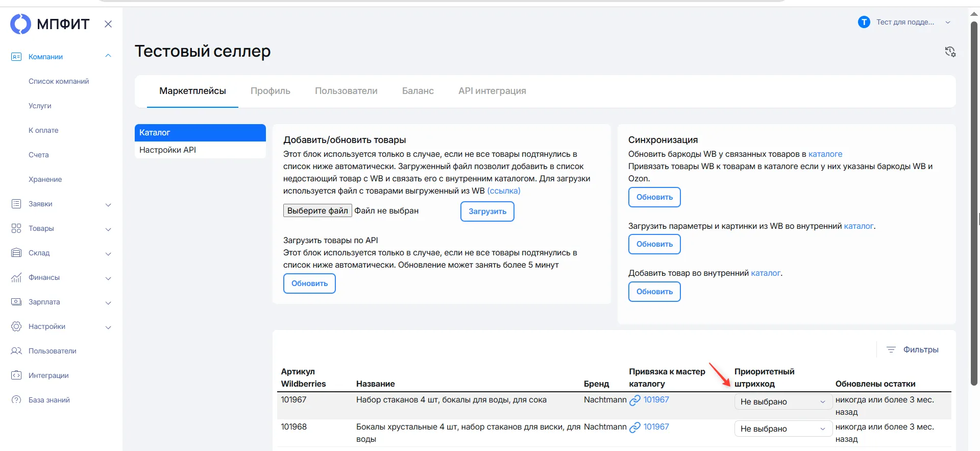Click Обновить under Загрузить товары по API
Viewport: 980px width, 451px height.
[309, 283]
